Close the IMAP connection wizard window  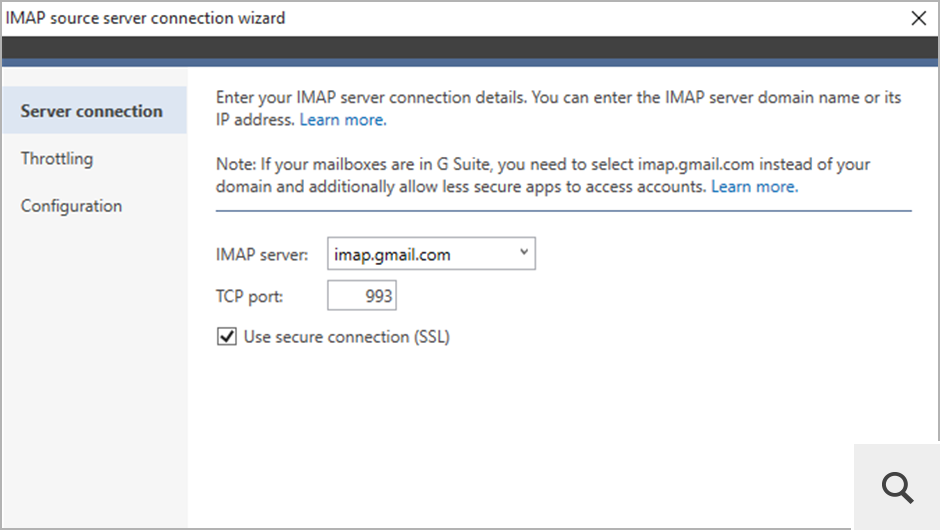918,19
